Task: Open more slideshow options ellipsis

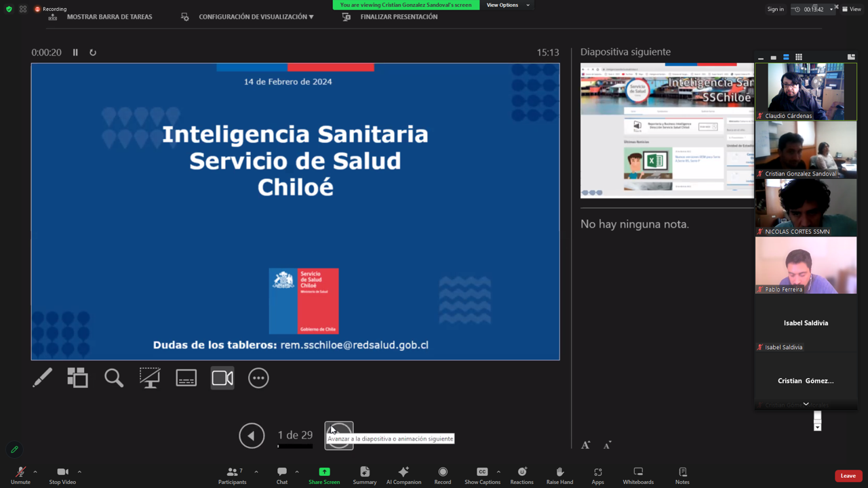Action: pos(258,378)
